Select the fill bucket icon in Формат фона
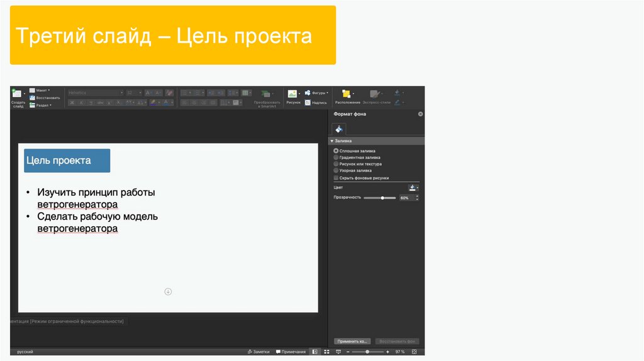The width and height of the screenshot is (644, 361). 339,128
